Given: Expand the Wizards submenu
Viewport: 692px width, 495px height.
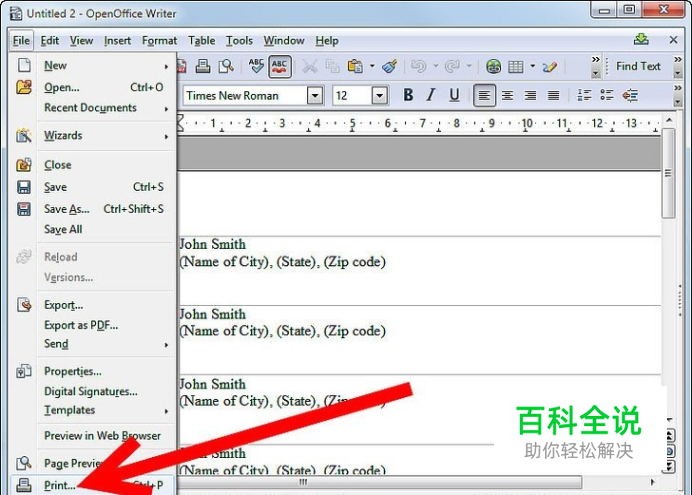Looking at the screenshot, I should point(93,136).
